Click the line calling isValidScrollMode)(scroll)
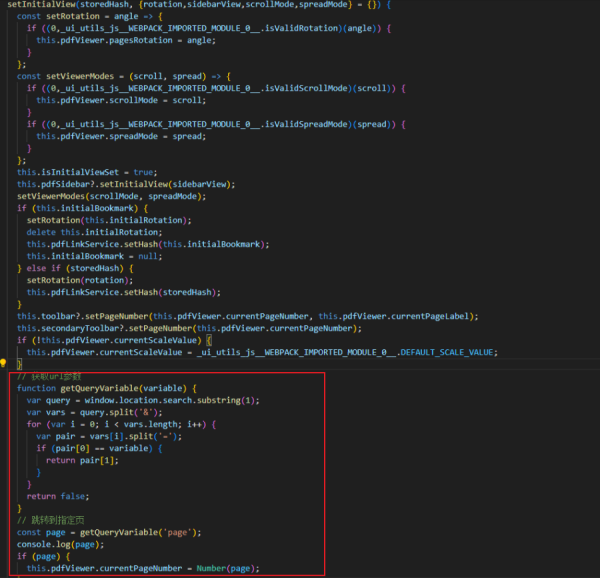Screen dimensions: 600x578 pyautogui.click(x=216, y=88)
